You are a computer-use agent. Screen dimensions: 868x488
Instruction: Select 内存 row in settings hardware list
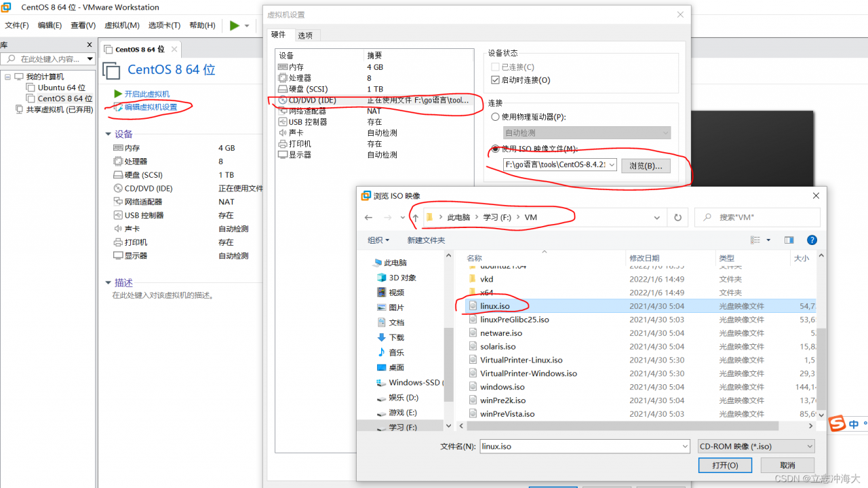tap(374, 67)
